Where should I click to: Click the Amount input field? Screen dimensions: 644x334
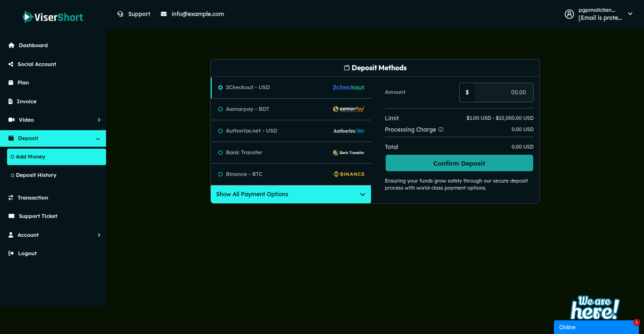click(x=503, y=92)
